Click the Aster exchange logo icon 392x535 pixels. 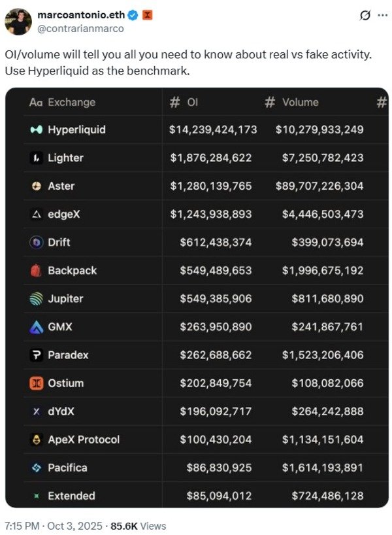37,186
